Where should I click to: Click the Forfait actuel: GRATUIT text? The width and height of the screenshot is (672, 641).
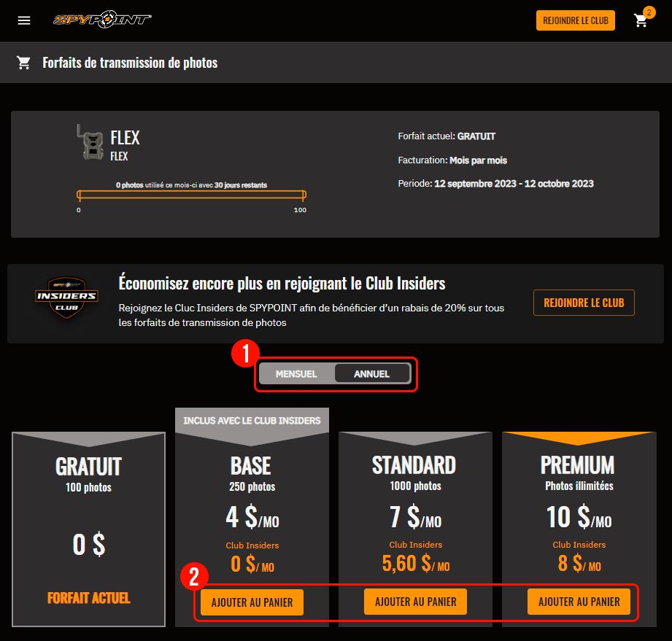coord(447,136)
